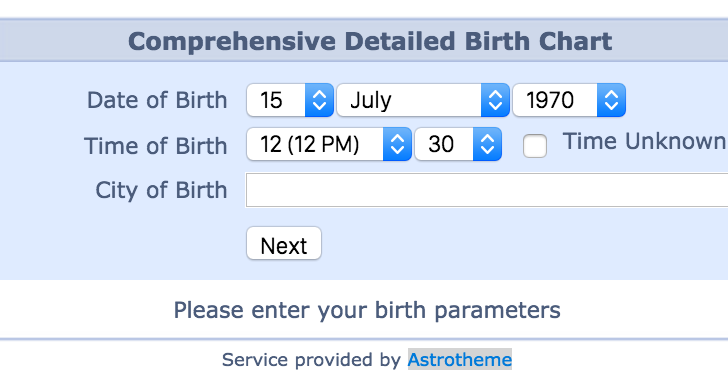The image size is (728, 382).
Task: Click the Time Unknown label text
Action: (645, 141)
